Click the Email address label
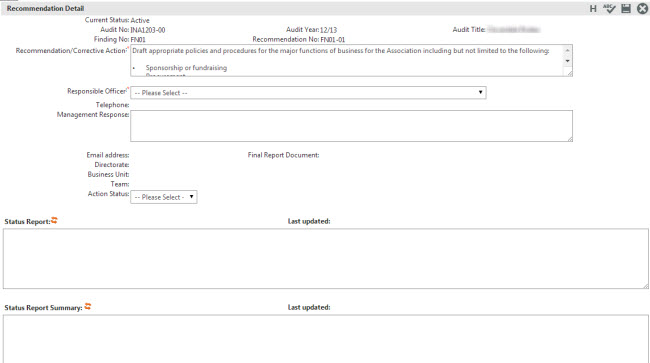This screenshot has width=650, height=363. (x=108, y=155)
